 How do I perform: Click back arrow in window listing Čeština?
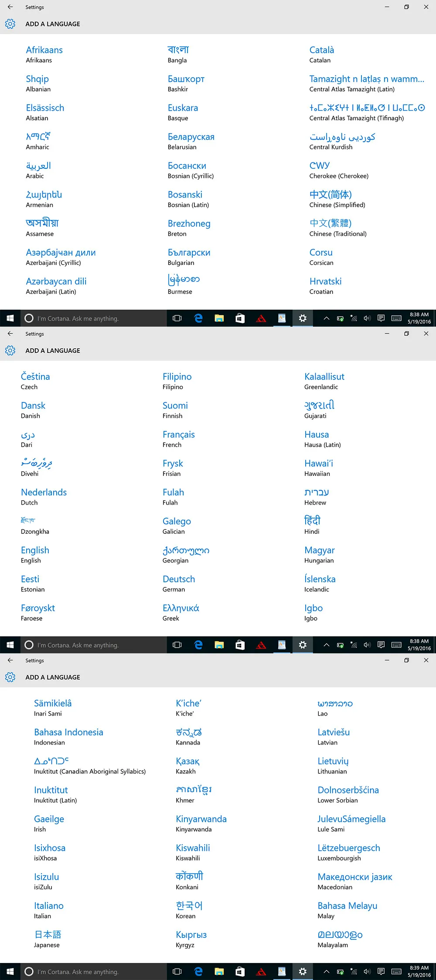click(10, 334)
